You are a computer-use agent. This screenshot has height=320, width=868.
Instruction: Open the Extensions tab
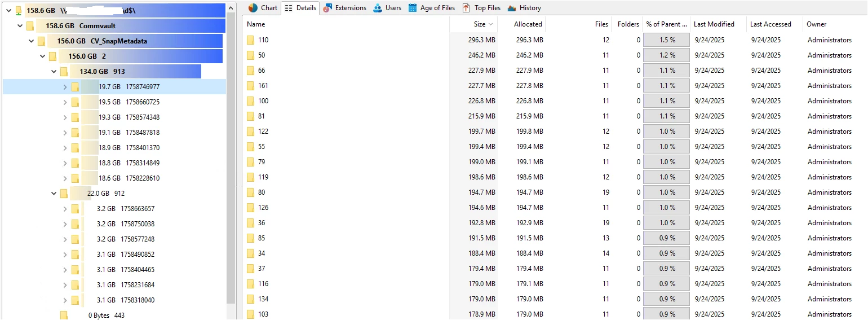click(x=344, y=8)
